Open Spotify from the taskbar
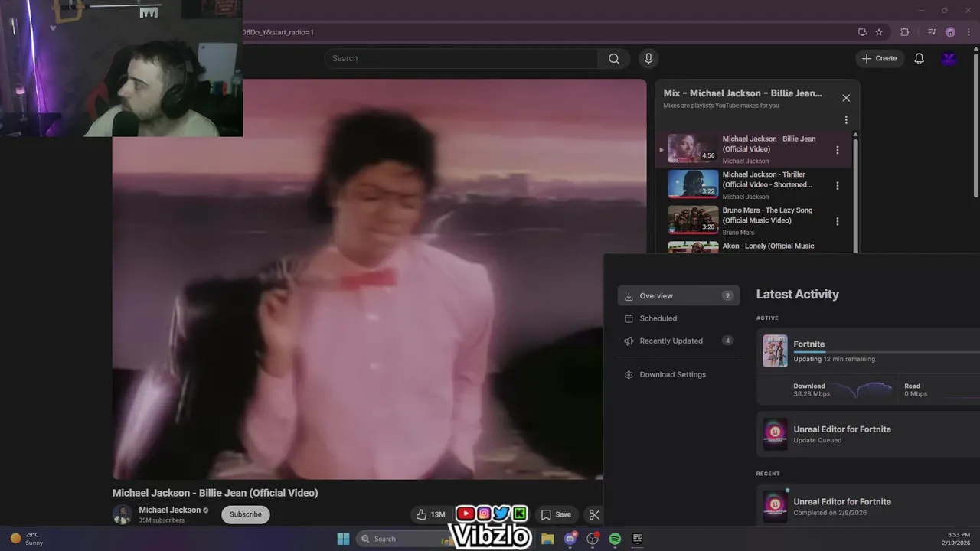The width and height of the screenshot is (980, 551). (615, 539)
